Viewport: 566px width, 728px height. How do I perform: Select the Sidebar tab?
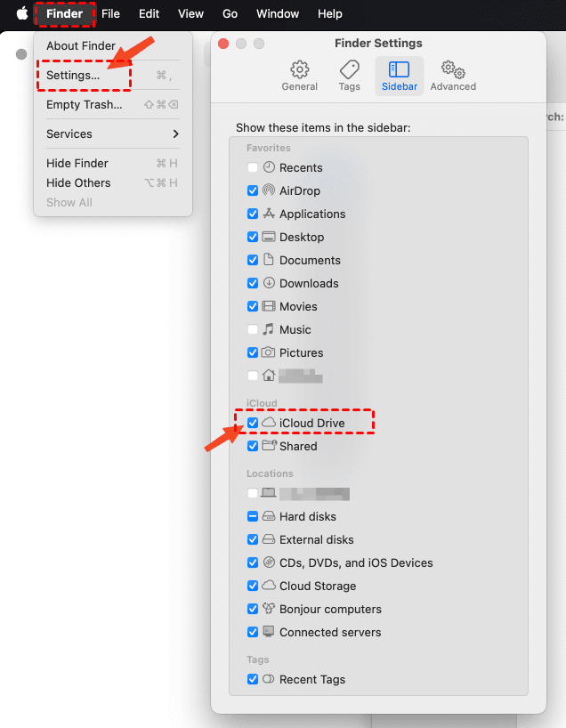400,75
